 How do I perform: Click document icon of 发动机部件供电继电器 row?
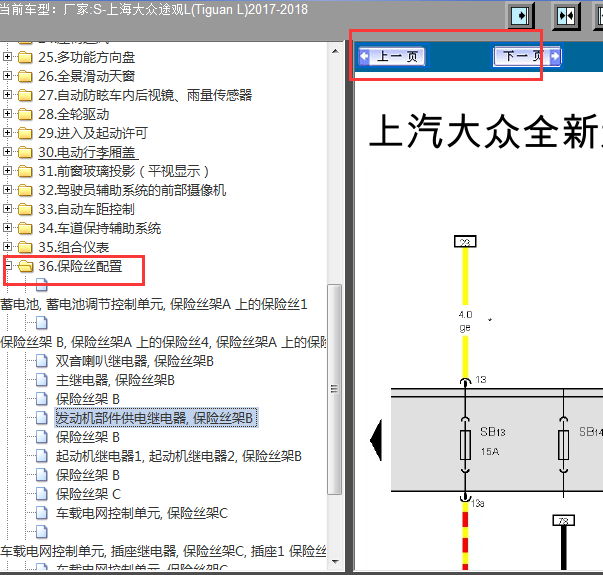tap(42, 418)
